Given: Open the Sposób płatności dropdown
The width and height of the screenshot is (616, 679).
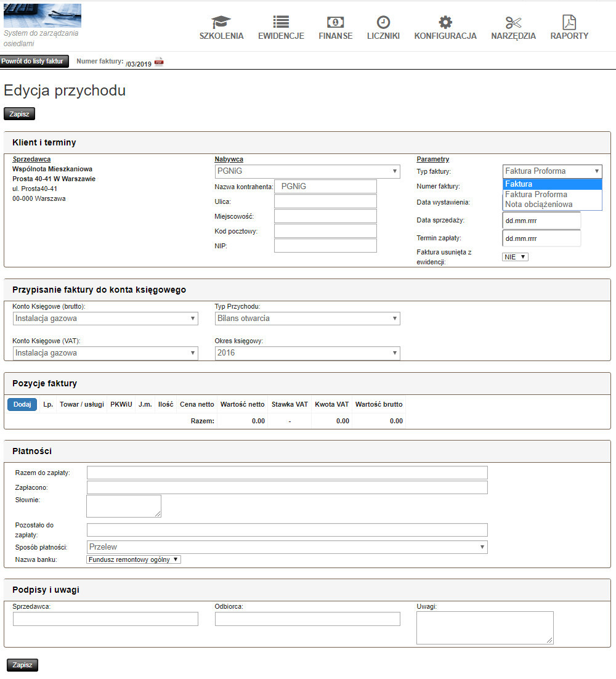Looking at the screenshot, I should click(x=287, y=547).
